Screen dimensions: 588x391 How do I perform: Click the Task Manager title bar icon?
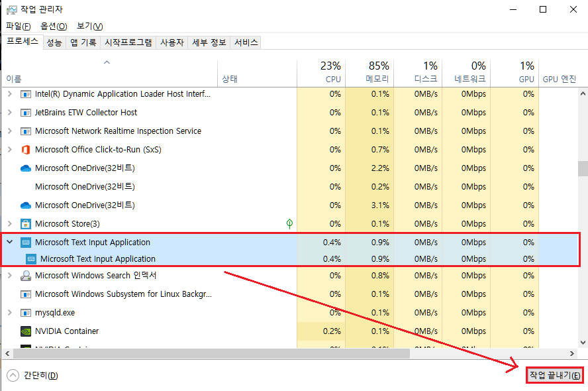(x=12, y=9)
